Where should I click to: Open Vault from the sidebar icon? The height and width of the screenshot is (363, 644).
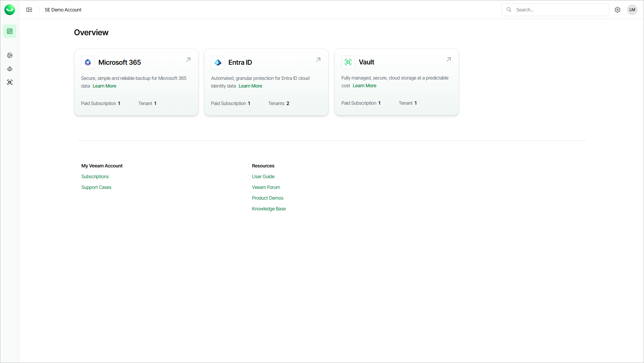pos(10,82)
